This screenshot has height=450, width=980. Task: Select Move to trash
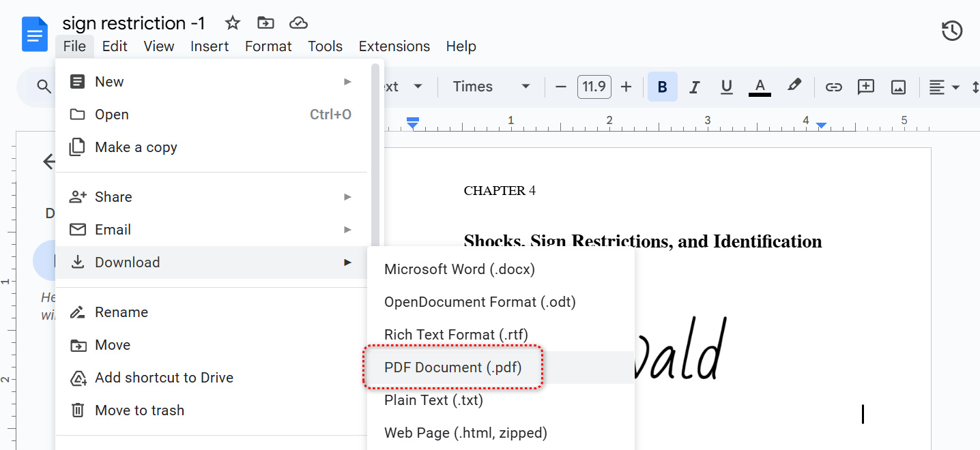point(139,410)
